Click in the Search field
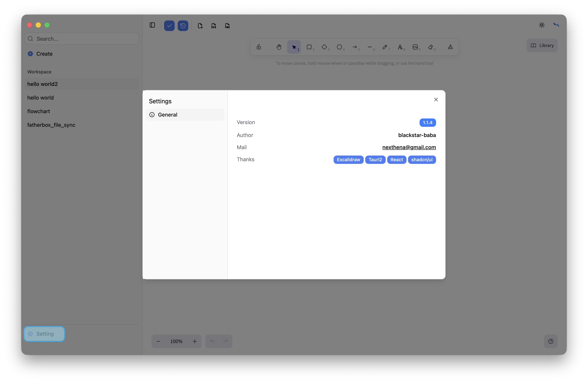 point(81,39)
